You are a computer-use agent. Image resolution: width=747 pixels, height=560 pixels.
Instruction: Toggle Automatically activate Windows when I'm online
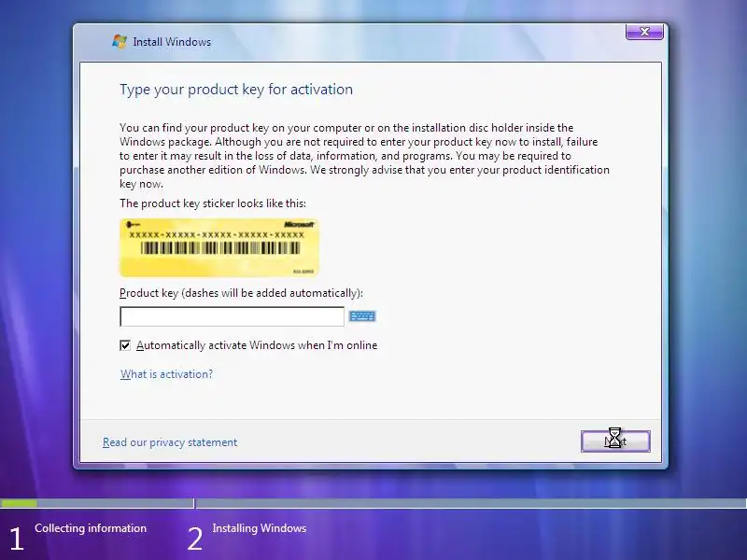click(x=125, y=345)
